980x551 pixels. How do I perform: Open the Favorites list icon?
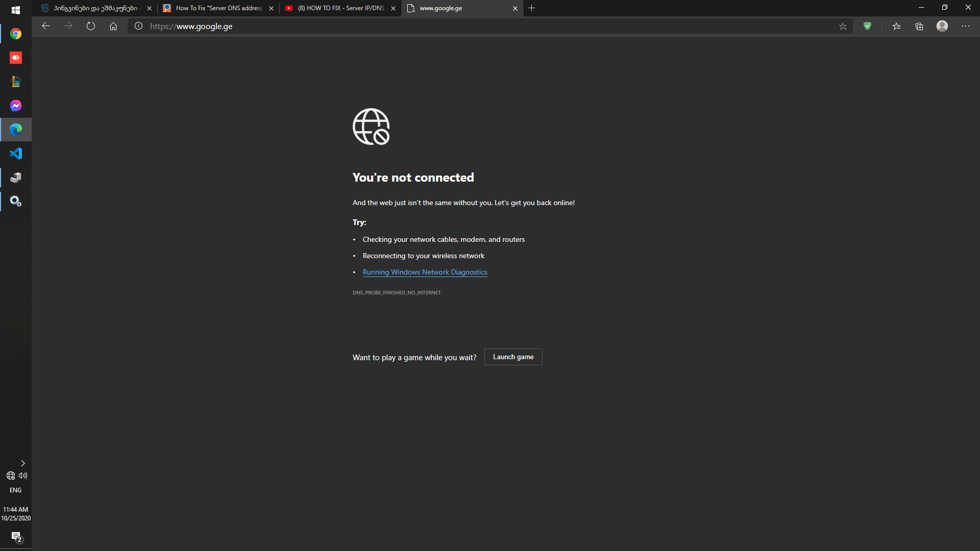[896, 26]
